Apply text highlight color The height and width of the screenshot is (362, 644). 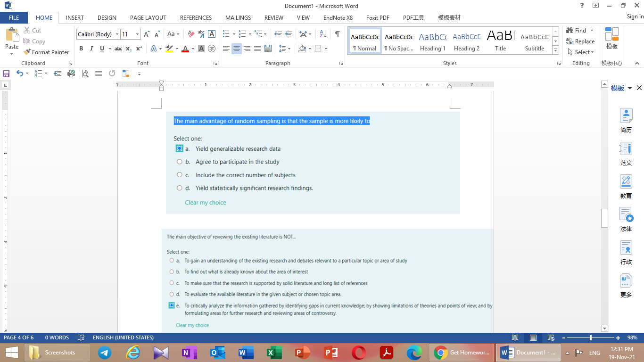(170, 49)
